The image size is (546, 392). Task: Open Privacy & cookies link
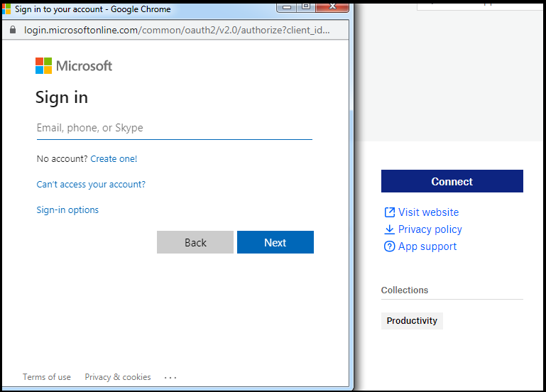pos(118,377)
